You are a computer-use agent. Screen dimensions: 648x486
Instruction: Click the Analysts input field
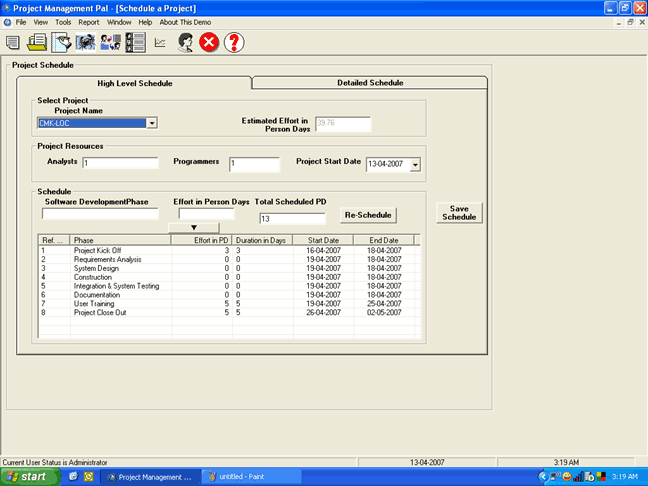(x=121, y=163)
